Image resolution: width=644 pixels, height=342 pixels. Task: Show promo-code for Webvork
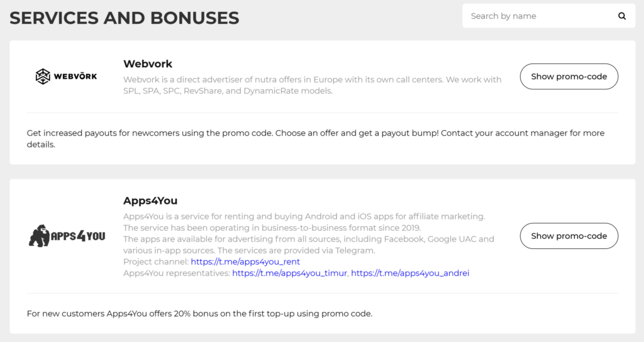pyautogui.click(x=569, y=76)
